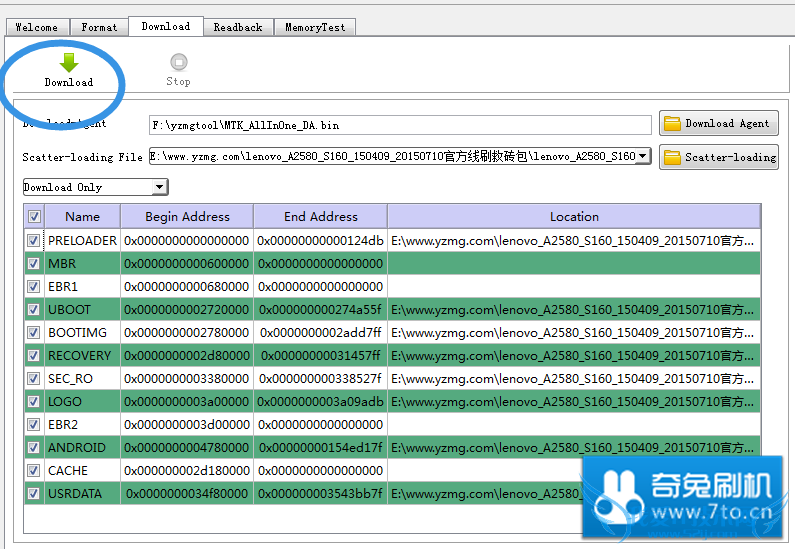Click the Location column header
Viewport: 795px width, 549px height.
pyautogui.click(x=574, y=217)
